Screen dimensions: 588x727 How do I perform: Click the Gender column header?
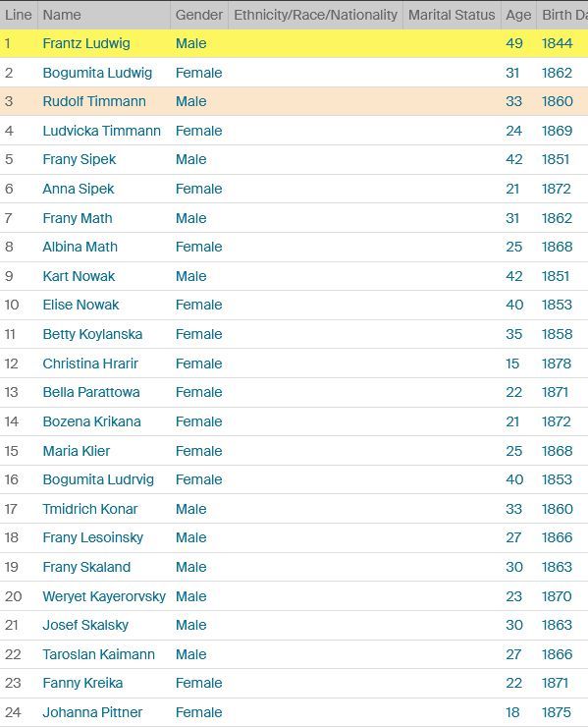[x=199, y=15]
